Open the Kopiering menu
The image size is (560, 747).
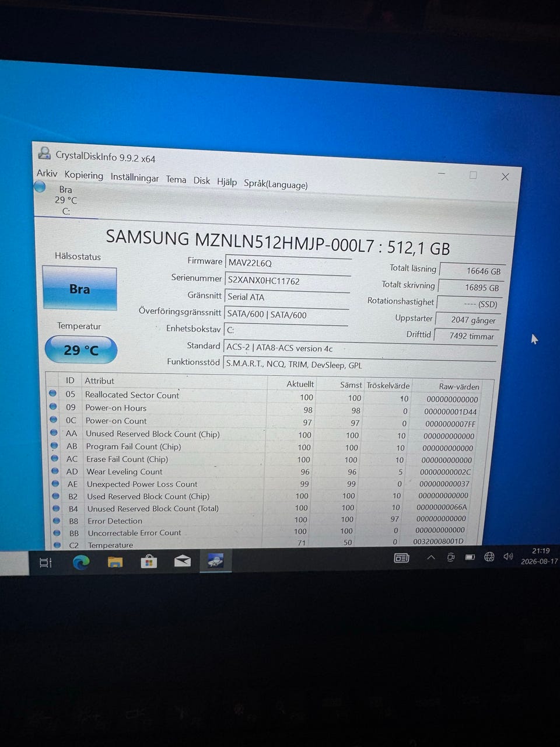83,175
